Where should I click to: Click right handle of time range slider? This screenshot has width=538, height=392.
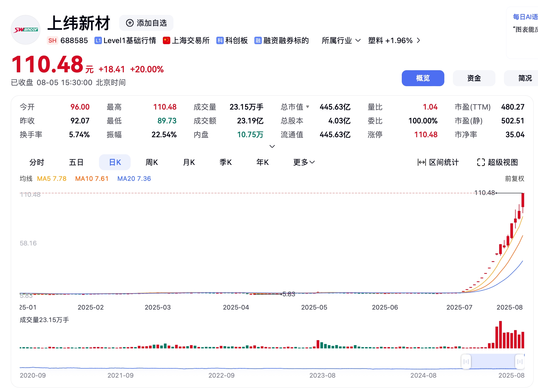[x=520, y=361]
